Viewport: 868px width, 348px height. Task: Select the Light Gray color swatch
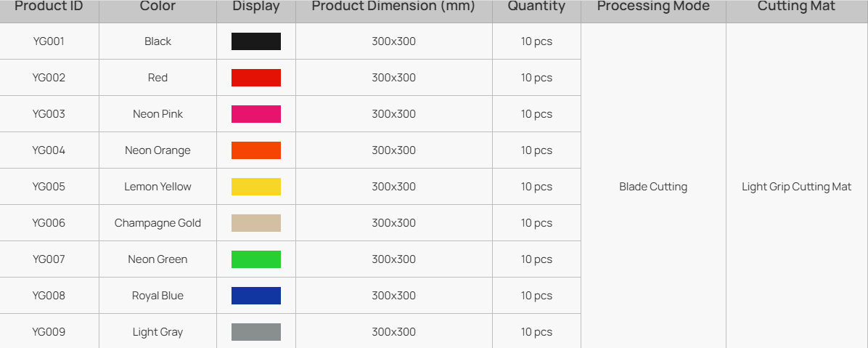click(255, 332)
